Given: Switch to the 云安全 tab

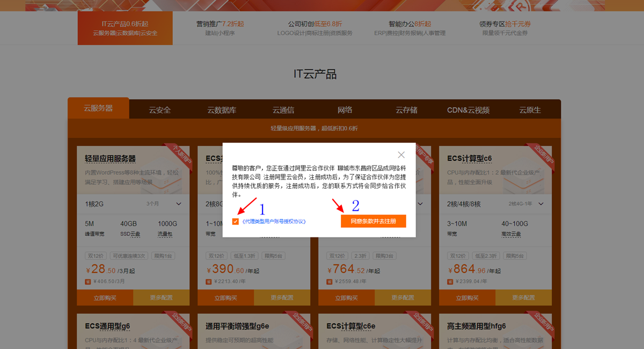Looking at the screenshot, I should [160, 110].
